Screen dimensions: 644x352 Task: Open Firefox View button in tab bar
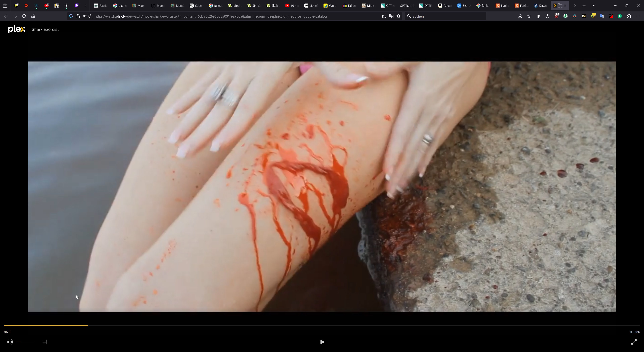click(x=5, y=6)
